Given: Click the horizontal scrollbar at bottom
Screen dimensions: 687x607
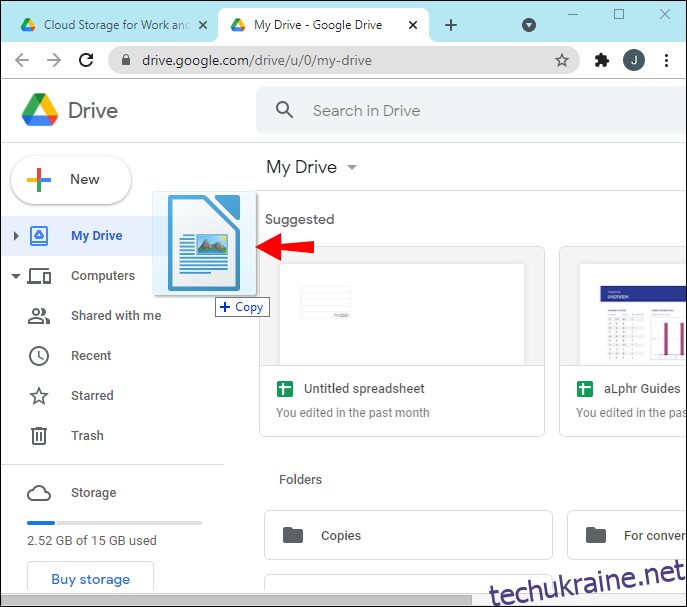Looking at the screenshot, I should click(x=237, y=599).
